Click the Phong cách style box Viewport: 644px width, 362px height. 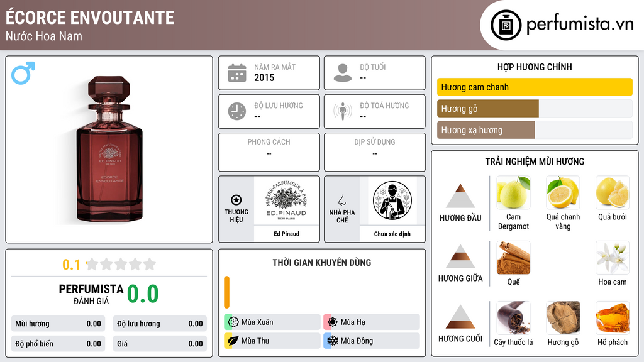click(x=269, y=152)
